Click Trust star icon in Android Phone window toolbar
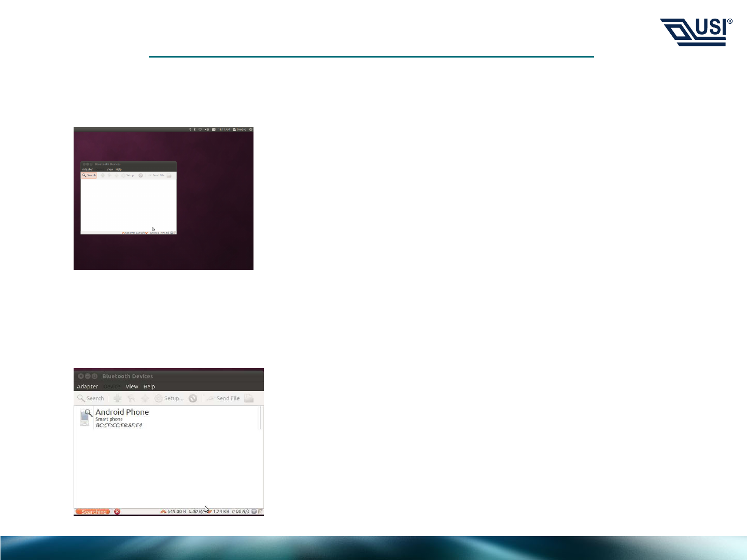747x560 pixels. pos(145,398)
